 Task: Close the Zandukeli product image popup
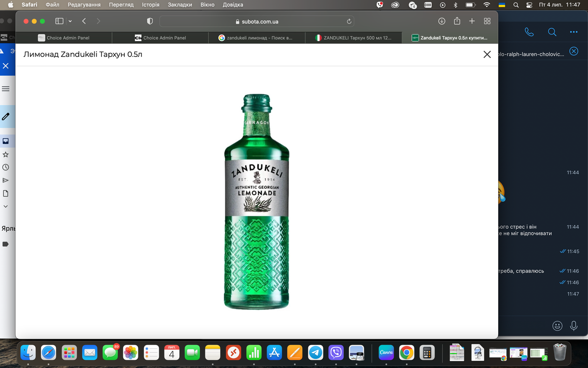tap(487, 55)
